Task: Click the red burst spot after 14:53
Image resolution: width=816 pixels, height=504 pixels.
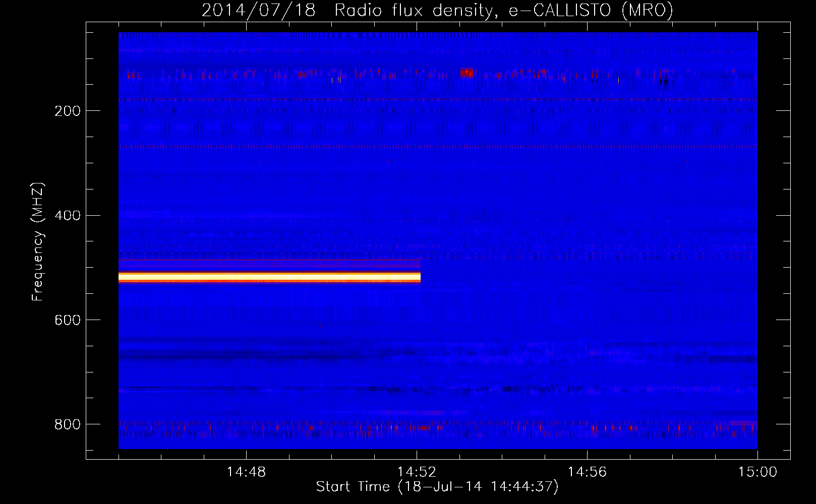Action: [x=468, y=72]
